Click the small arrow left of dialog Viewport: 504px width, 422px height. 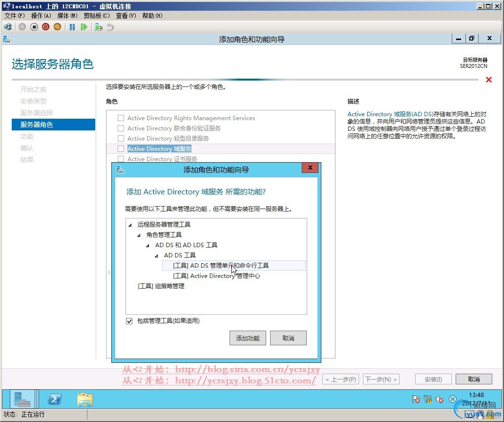click(109, 272)
